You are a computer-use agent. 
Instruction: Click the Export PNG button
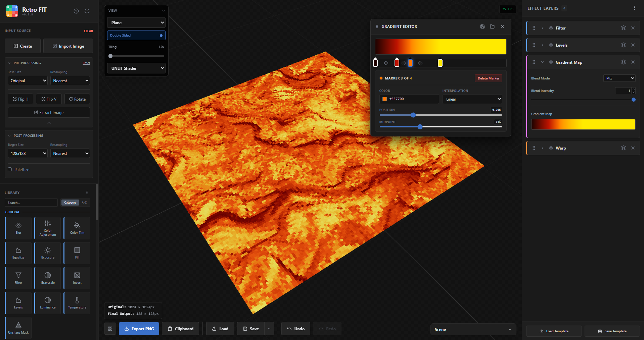pos(139,329)
